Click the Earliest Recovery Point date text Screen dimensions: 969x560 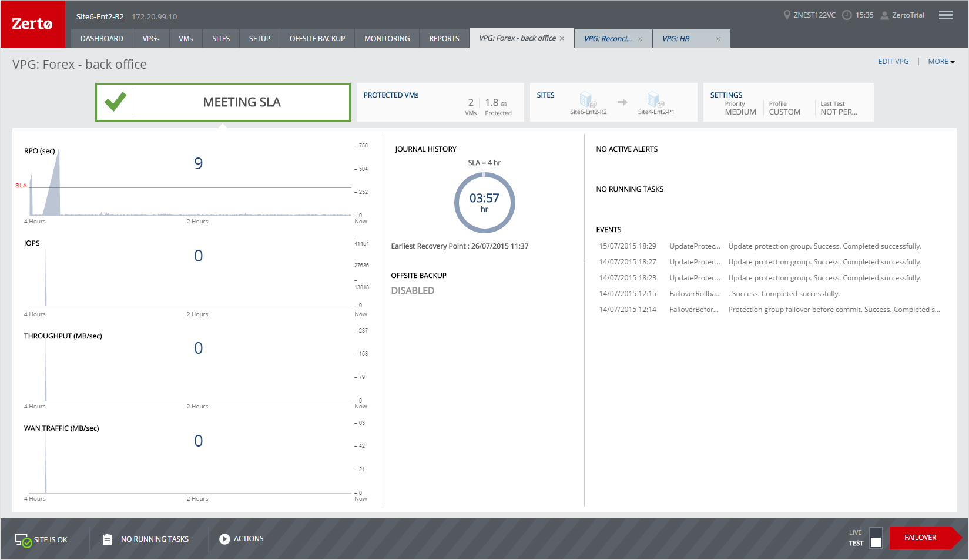point(460,246)
